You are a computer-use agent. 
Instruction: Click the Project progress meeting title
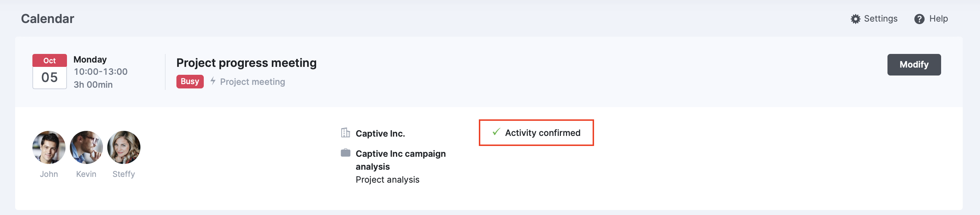click(x=246, y=63)
